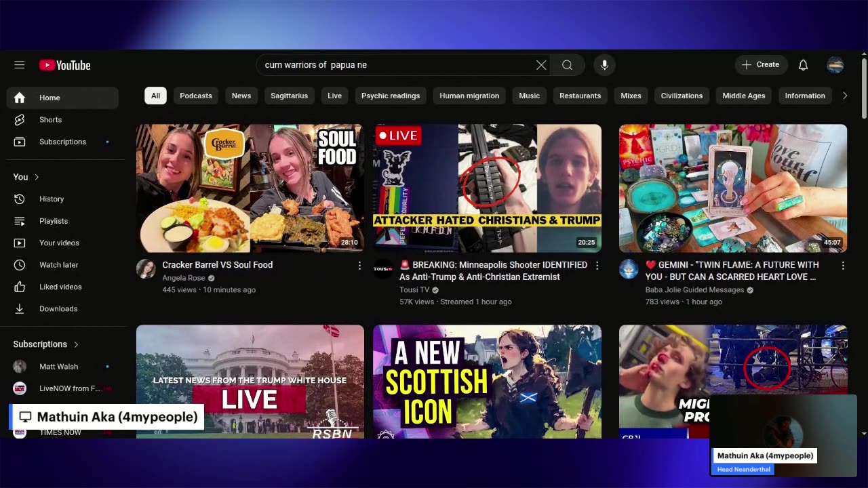
Task: Open notifications bell
Action: click(x=803, y=65)
